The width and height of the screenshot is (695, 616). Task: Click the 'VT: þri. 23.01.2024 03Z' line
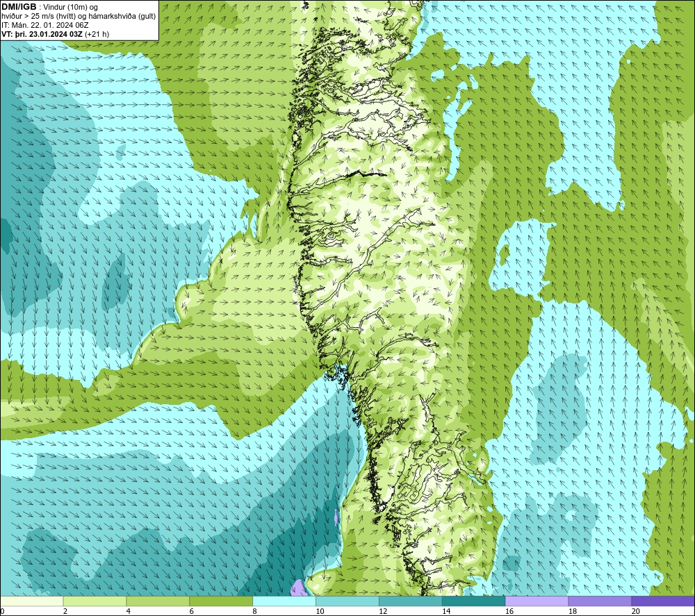(x=42, y=34)
